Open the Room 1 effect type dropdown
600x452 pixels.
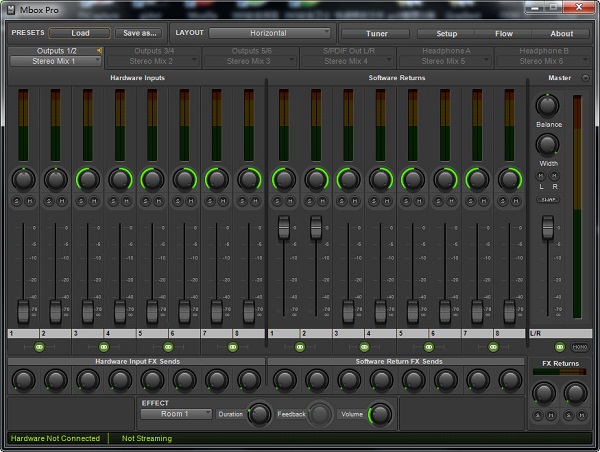pyautogui.click(x=176, y=414)
